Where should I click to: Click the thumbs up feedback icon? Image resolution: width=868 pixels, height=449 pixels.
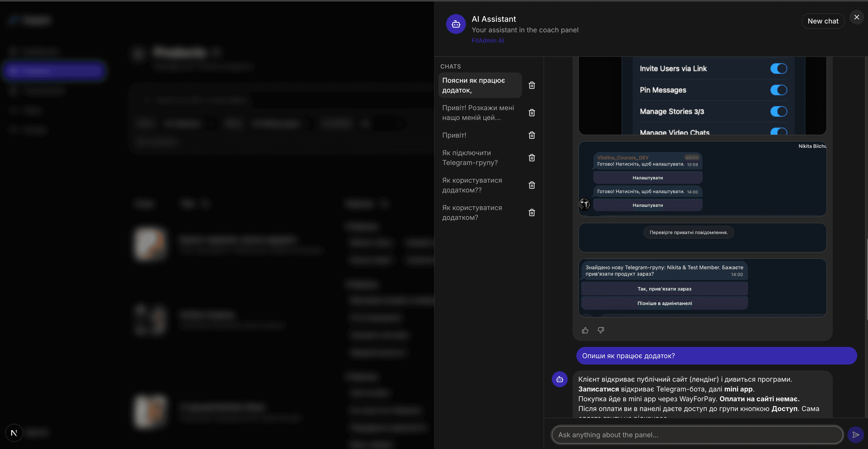(x=585, y=330)
